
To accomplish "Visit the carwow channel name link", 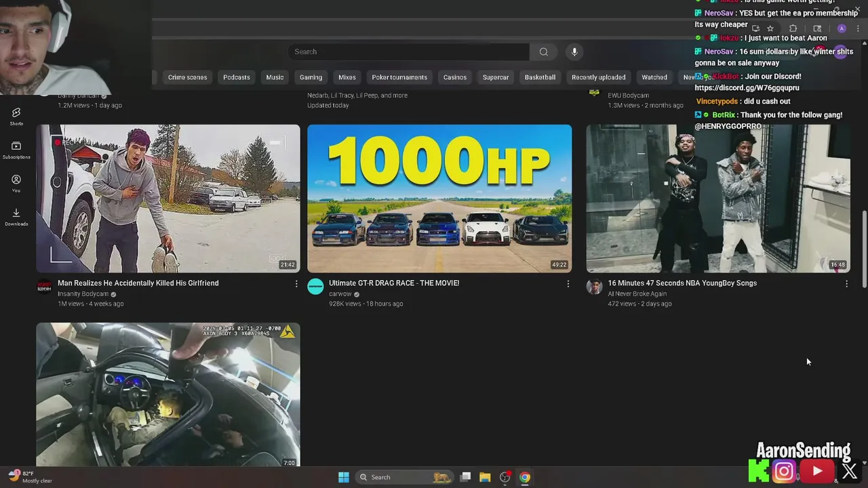I will point(340,294).
